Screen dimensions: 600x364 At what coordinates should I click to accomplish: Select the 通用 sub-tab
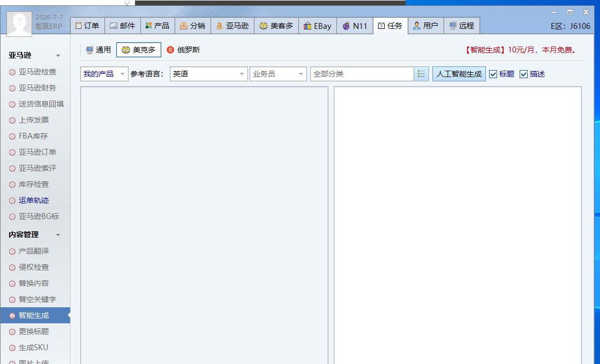pyautogui.click(x=99, y=50)
